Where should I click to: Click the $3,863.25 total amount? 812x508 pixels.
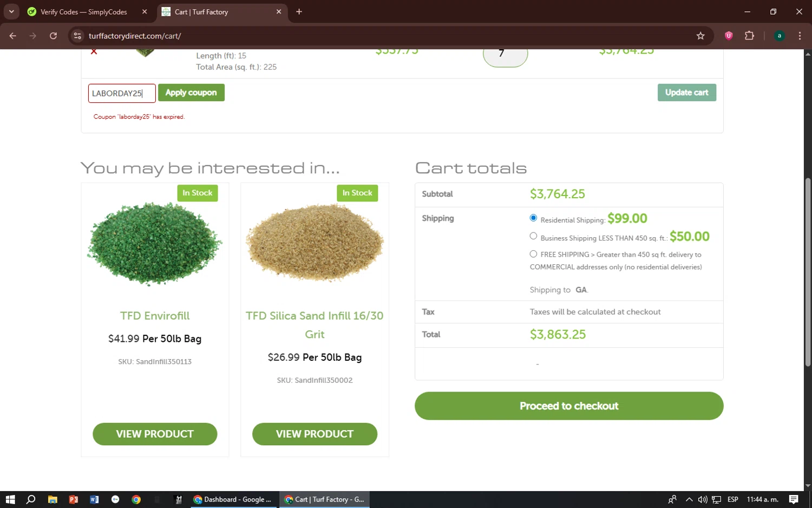point(558,335)
